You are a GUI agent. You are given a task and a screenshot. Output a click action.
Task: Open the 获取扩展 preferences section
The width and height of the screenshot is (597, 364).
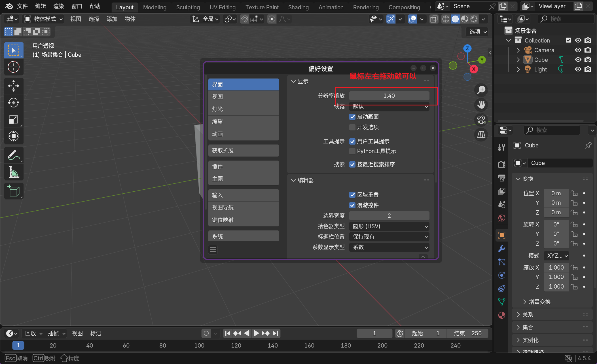click(x=244, y=151)
